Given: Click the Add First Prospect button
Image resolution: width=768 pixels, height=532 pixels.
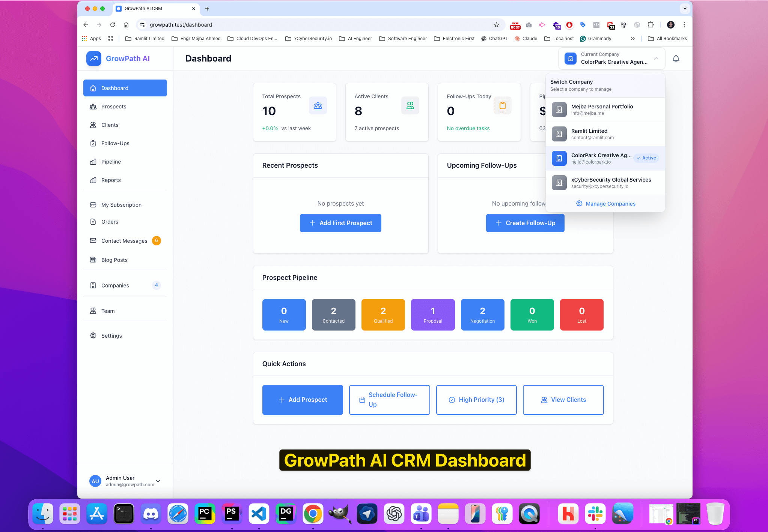Looking at the screenshot, I should coord(340,223).
